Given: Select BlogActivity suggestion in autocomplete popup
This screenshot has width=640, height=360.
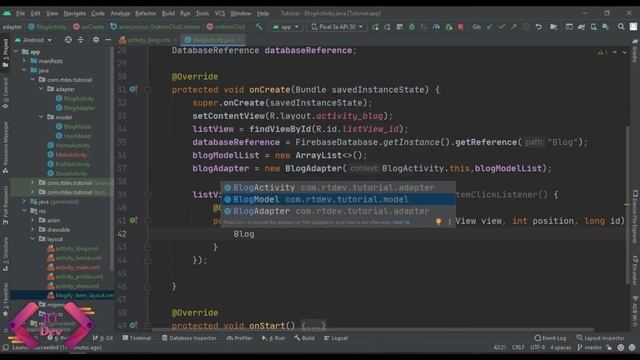Looking at the screenshot, I should (338, 187).
